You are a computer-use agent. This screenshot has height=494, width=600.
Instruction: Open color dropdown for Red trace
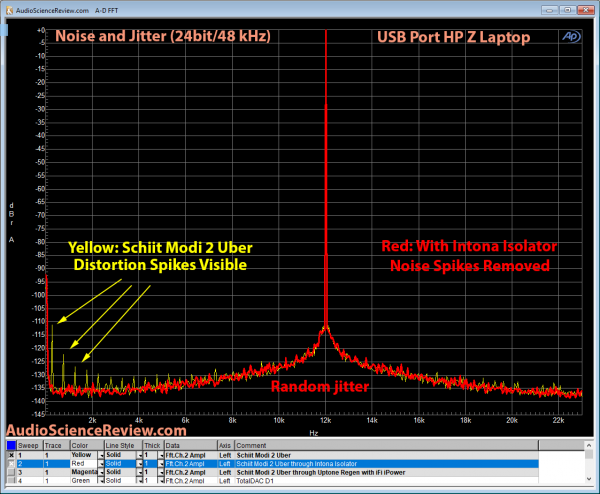101,464
